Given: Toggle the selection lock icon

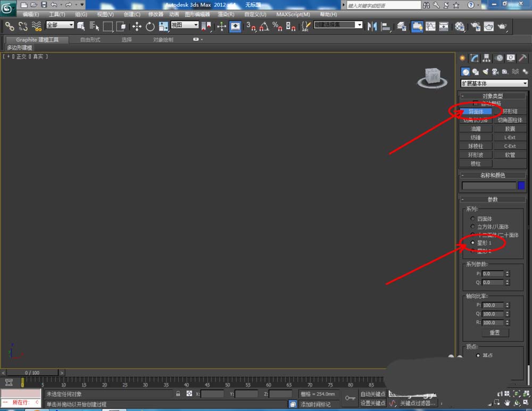Looking at the screenshot, I should (x=178, y=393).
